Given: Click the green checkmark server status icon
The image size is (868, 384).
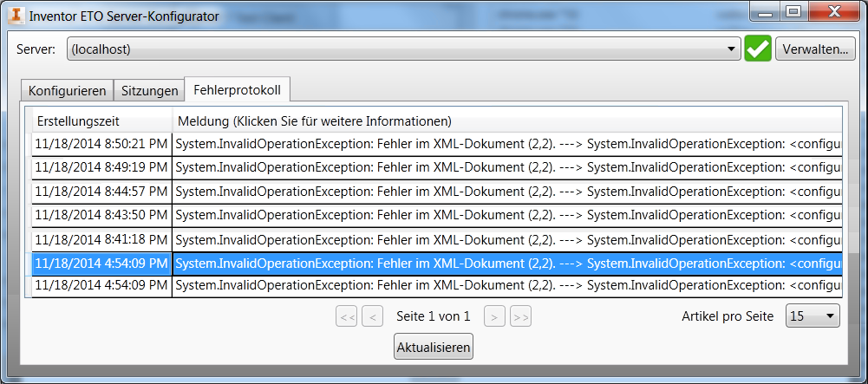Looking at the screenshot, I should pyautogui.click(x=757, y=49).
